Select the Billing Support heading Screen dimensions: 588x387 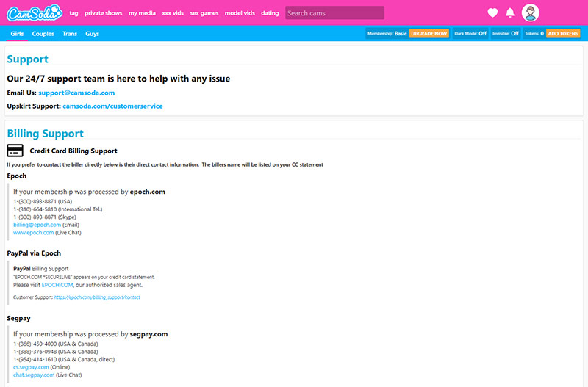(x=46, y=134)
